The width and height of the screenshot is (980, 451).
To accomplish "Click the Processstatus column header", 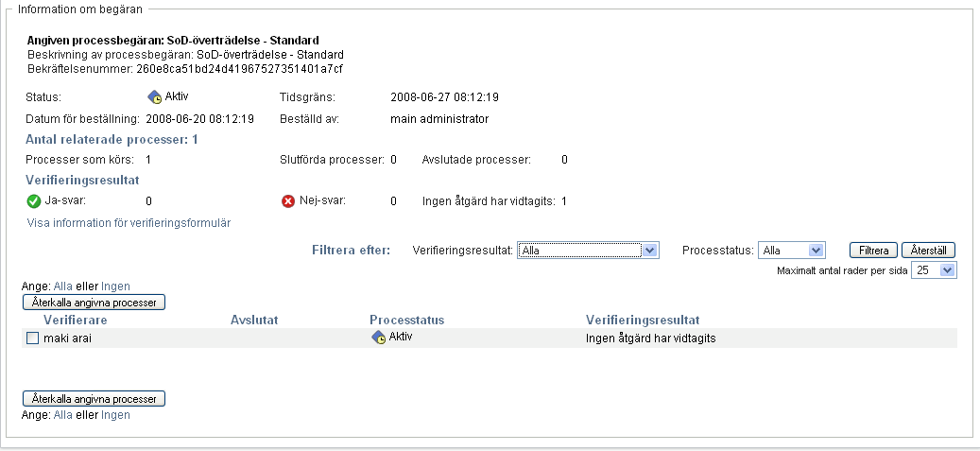I will point(407,321).
